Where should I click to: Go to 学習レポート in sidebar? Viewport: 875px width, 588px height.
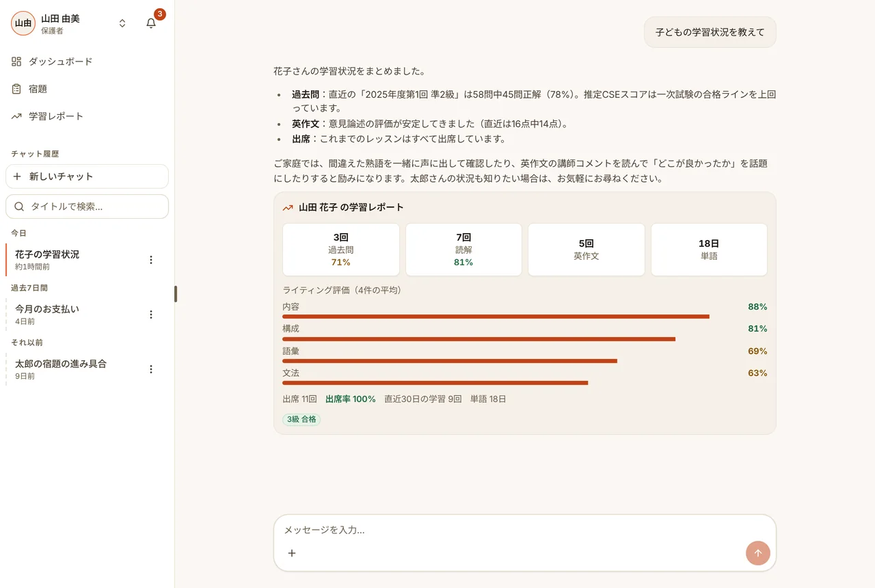[x=87, y=116]
